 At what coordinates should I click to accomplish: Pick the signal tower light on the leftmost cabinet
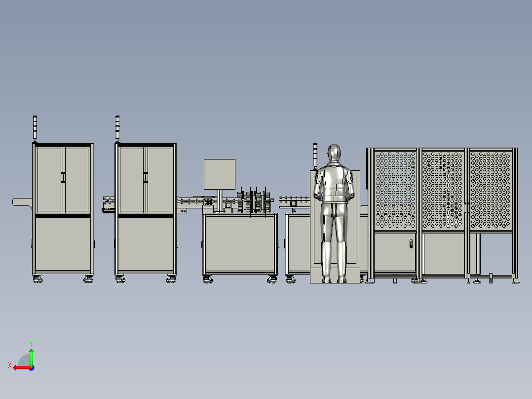coord(35,128)
